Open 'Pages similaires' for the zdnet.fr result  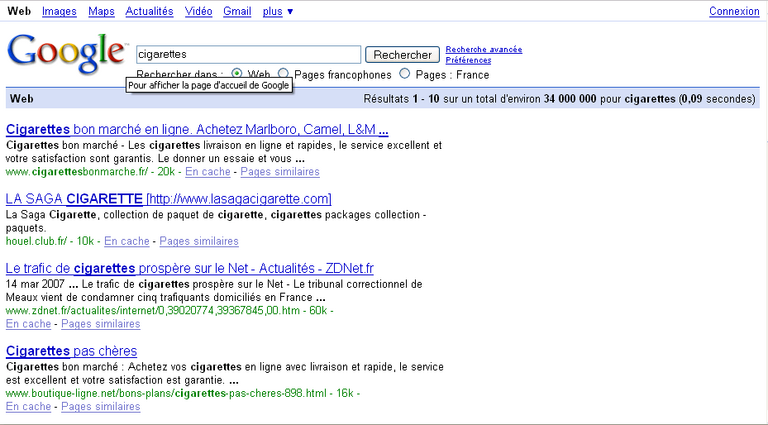(x=101, y=324)
